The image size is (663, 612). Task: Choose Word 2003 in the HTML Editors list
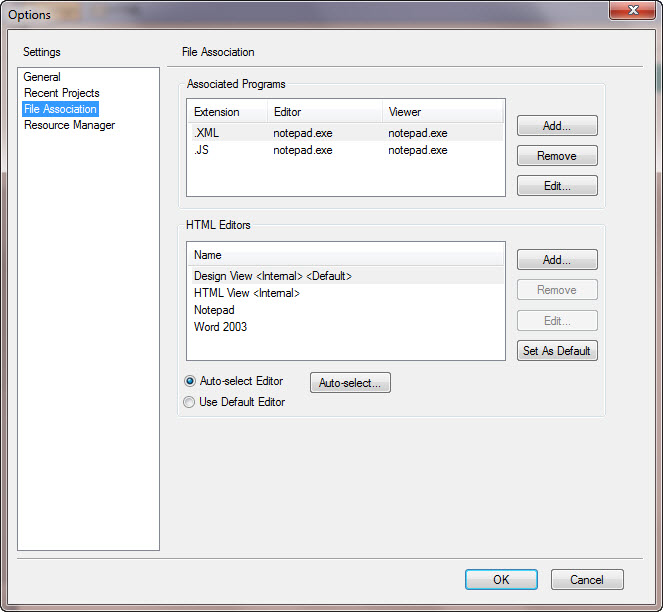pos(220,327)
